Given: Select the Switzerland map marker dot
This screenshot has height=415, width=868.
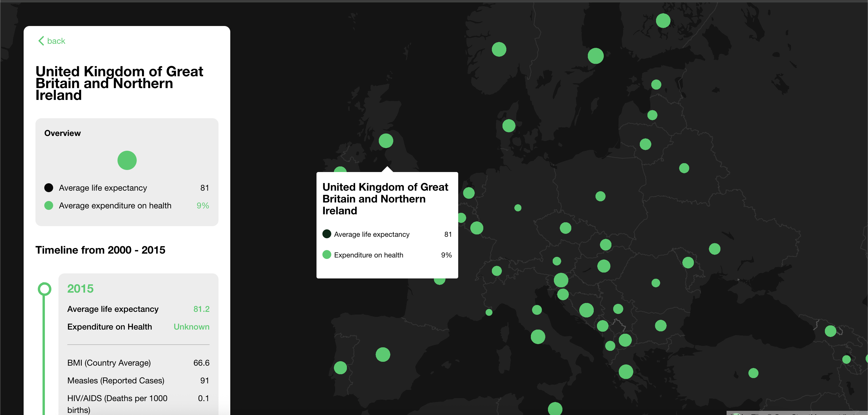Looking at the screenshot, I should coord(497,270).
